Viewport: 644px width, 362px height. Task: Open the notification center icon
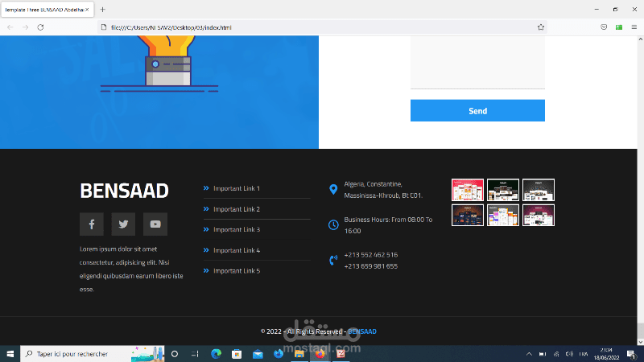[x=632, y=354]
